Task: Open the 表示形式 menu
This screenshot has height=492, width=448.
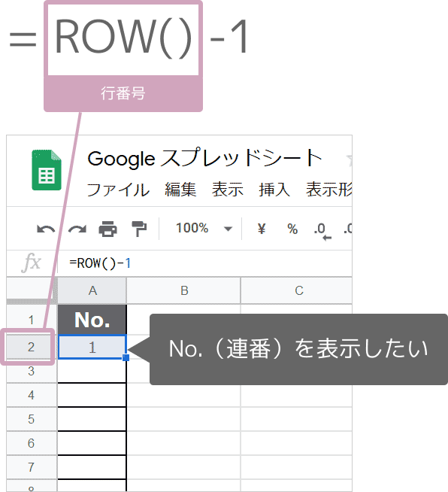Action: tap(329, 190)
